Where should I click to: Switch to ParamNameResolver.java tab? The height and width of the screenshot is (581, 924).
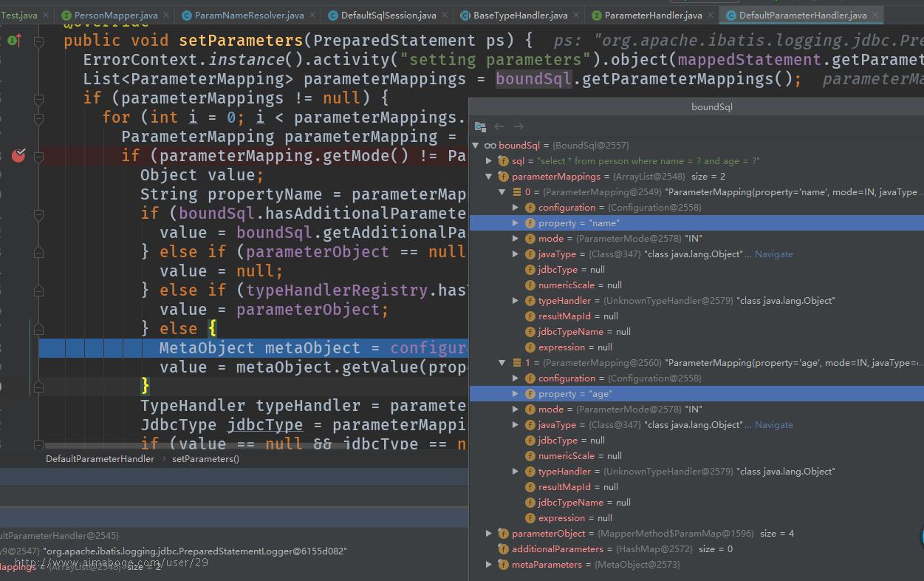250,15
